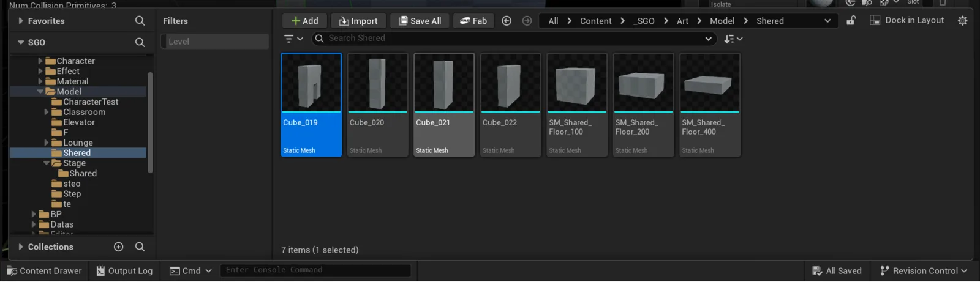Open the Revision Control menu
The image size is (980, 282).
924,271
